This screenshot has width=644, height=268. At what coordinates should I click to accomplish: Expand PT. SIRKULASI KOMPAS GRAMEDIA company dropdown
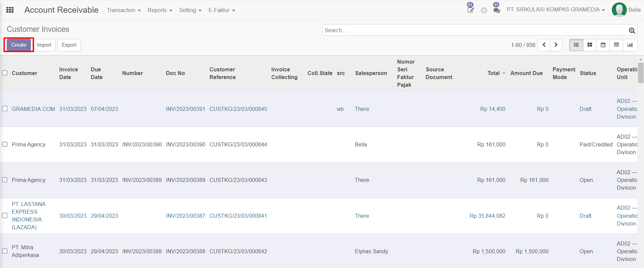[556, 10]
